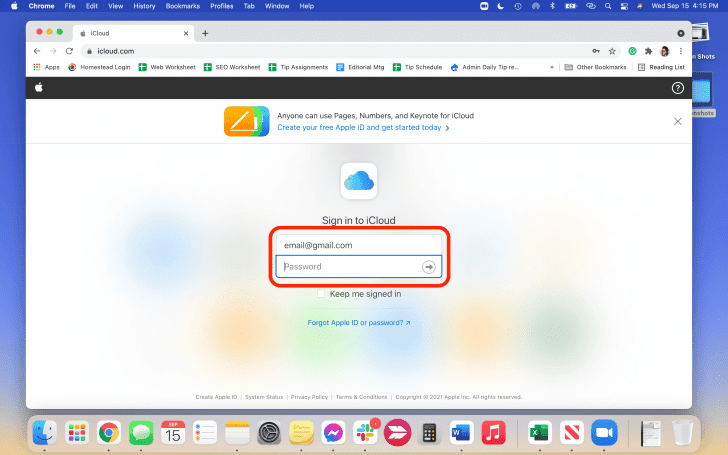728x455 pixels.
Task: Enable Keep me signed in checkbox
Action: click(321, 294)
